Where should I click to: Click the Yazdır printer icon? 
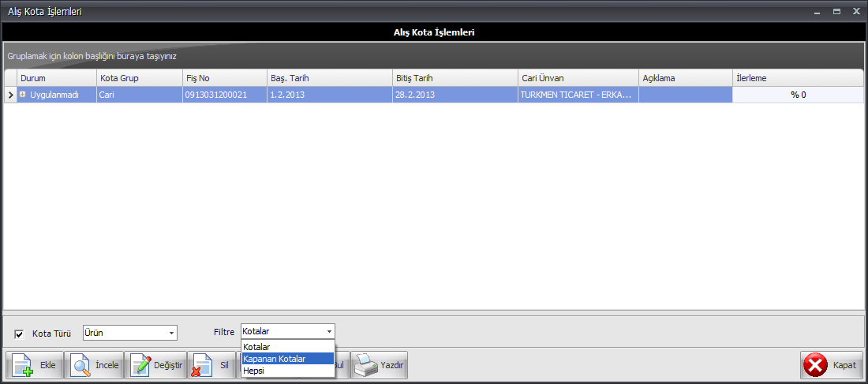pyautogui.click(x=366, y=365)
